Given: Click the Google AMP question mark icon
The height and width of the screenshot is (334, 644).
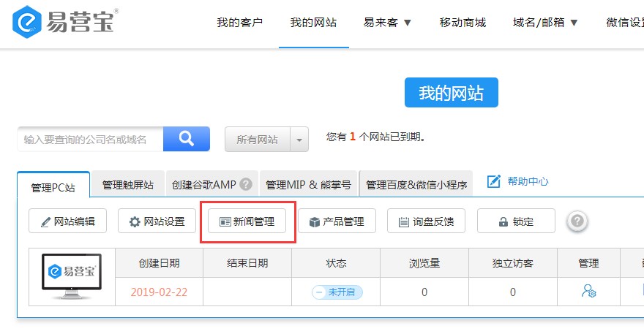Looking at the screenshot, I should point(246,185).
